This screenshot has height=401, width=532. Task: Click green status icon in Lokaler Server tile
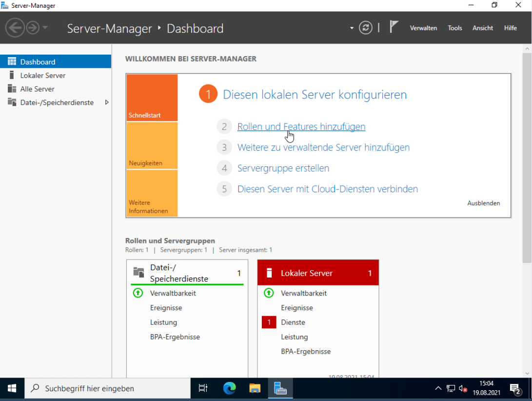coord(269,293)
